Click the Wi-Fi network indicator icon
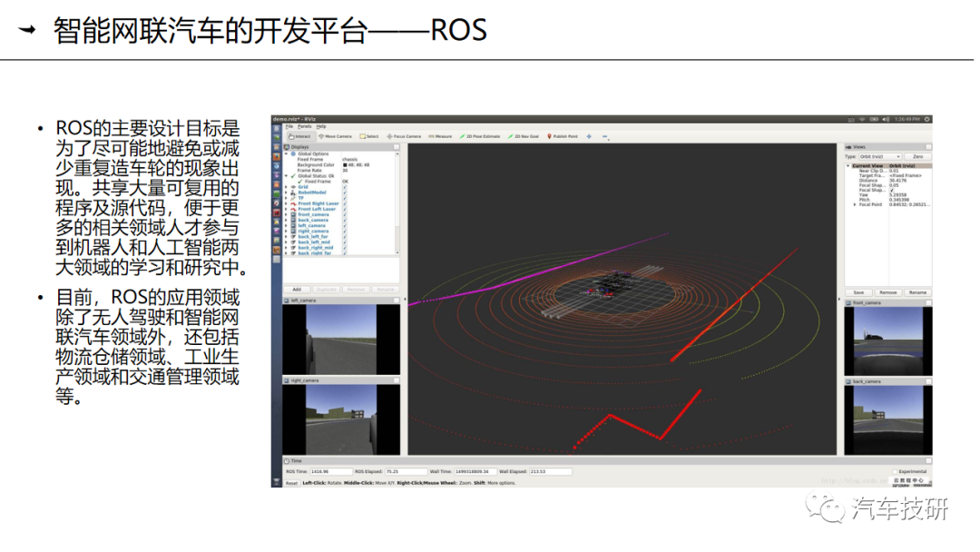Screen dimensions: 980x552 pyautogui.click(x=862, y=120)
